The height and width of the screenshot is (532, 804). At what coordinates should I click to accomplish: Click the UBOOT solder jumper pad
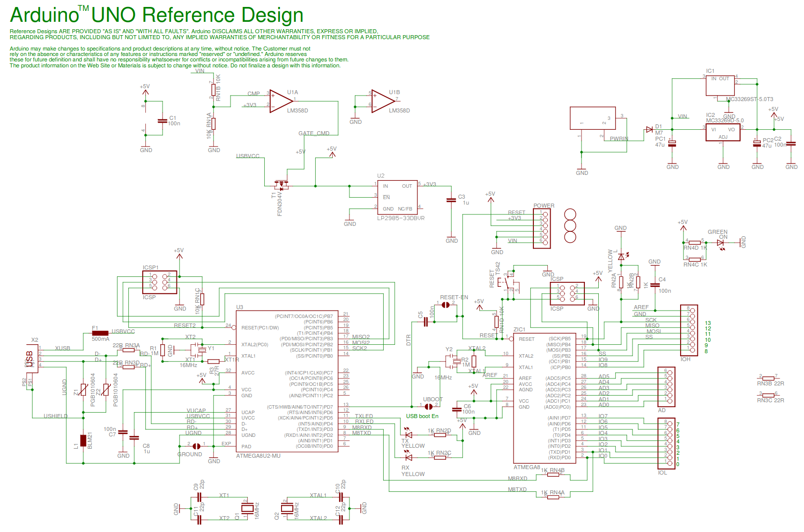click(428, 407)
